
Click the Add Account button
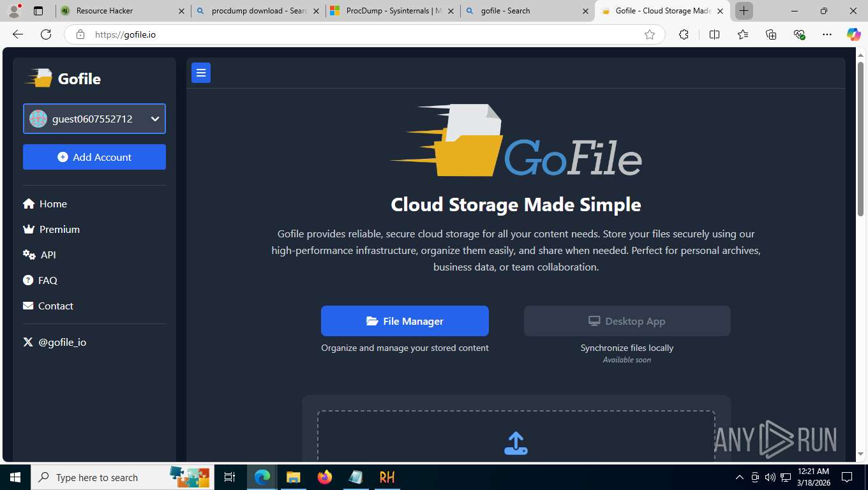pos(94,157)
